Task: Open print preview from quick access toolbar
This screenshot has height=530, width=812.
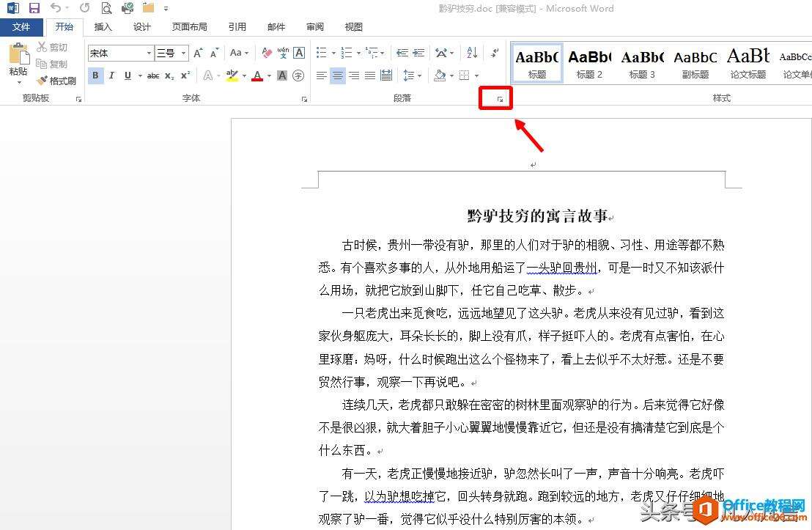Action: (x=106, y=8)
